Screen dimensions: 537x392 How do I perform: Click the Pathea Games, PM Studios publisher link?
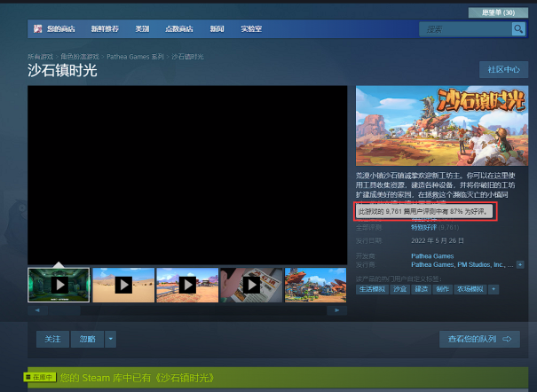coord(462,265)
